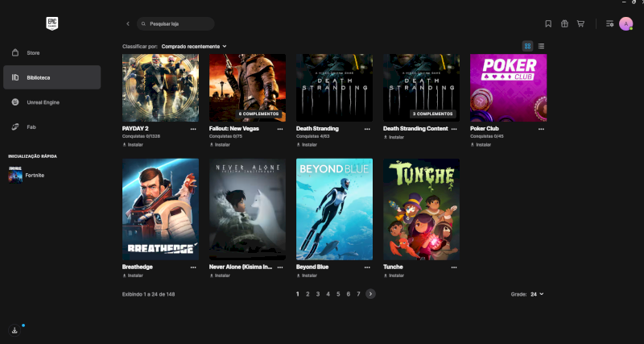The height and width of the screenshot is (344, 644).
Task: Focus the Pesquisar loja search field
Action: click(175, 24)
